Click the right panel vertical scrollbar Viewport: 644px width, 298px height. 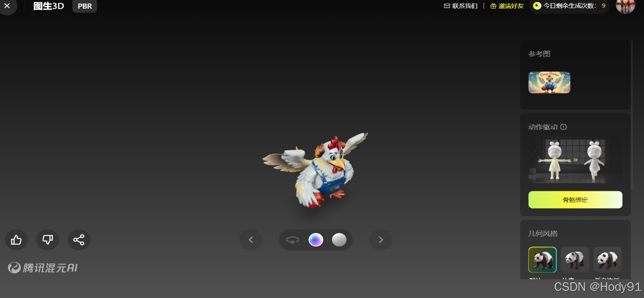click(632, 115)
